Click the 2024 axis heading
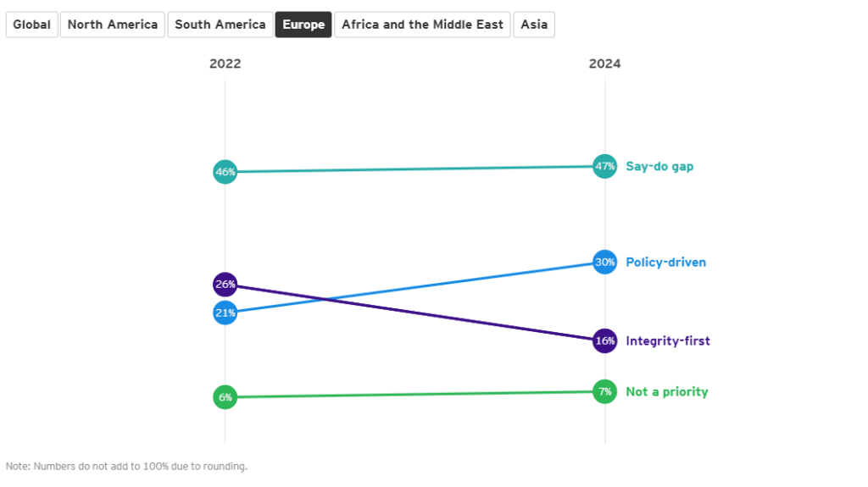 click(x=604, y=64)
